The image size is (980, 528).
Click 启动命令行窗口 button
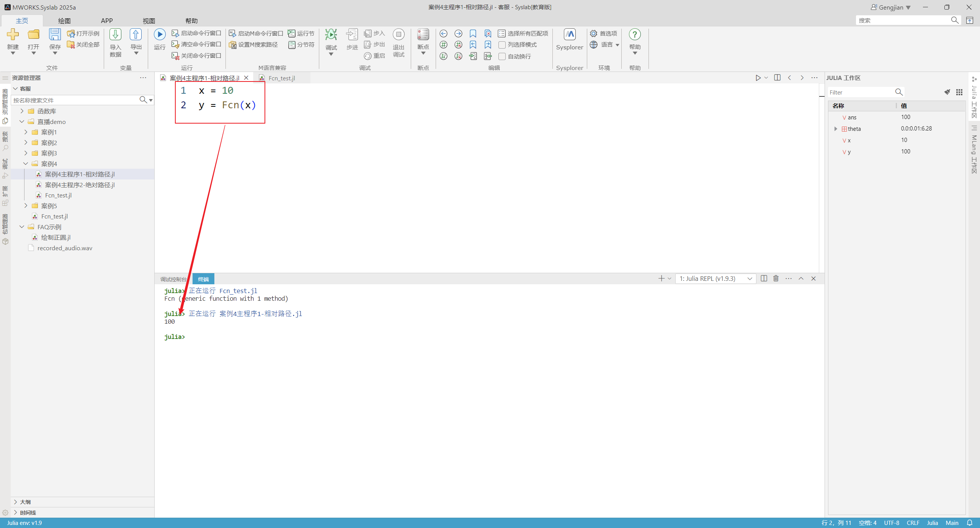pos(196,33)
